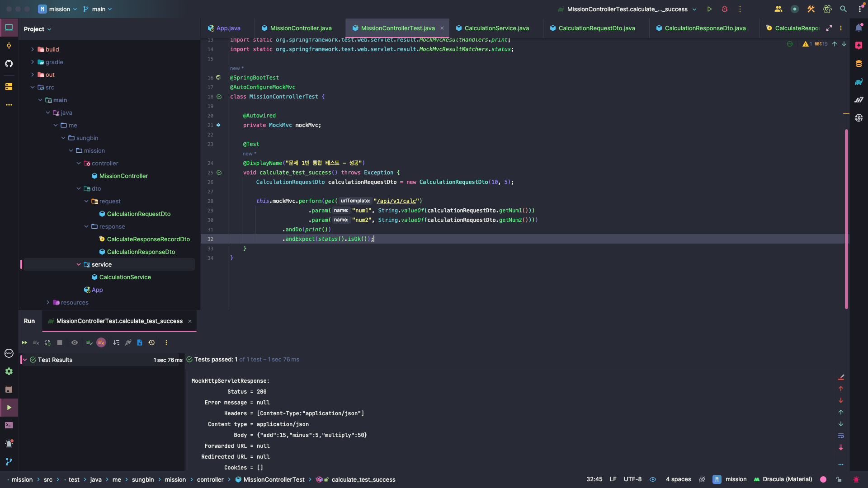
Task: Toggle power save recording indicator icon
Action: [x=794, y=9]
